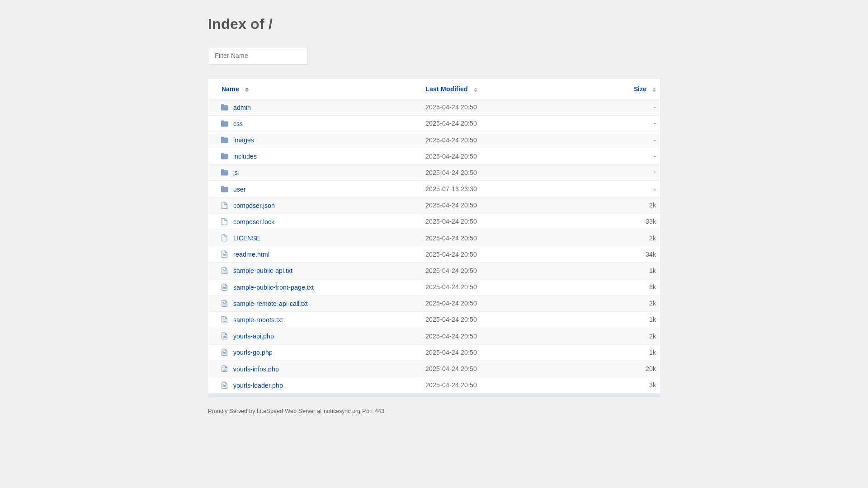Open the composer.json file link
The height and width of the screenshot is (488, 868).
tap(254, 206)
